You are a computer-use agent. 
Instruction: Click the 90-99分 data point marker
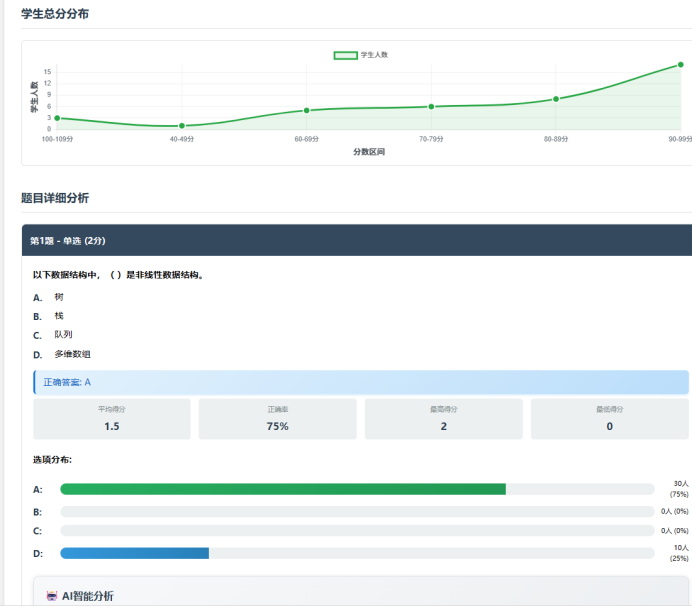[x=680, y=64]
